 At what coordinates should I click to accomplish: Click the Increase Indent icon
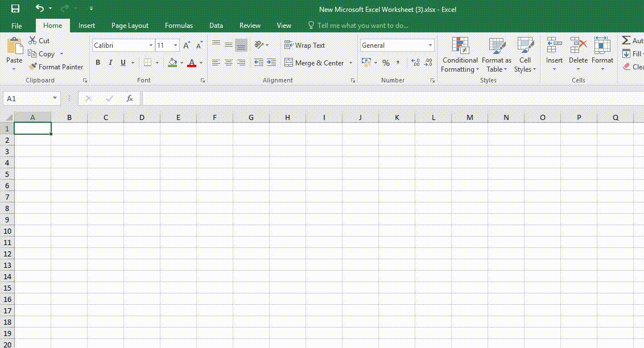click(271, 63)
